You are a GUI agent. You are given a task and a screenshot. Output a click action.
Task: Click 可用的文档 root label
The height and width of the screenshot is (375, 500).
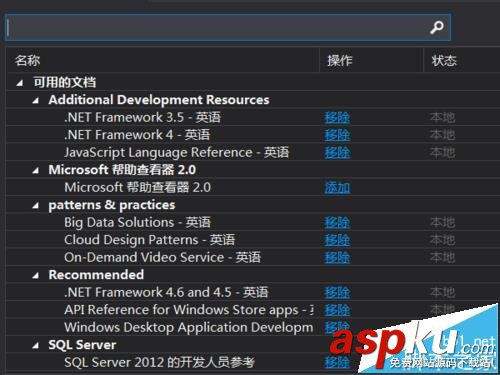point(65,83)
